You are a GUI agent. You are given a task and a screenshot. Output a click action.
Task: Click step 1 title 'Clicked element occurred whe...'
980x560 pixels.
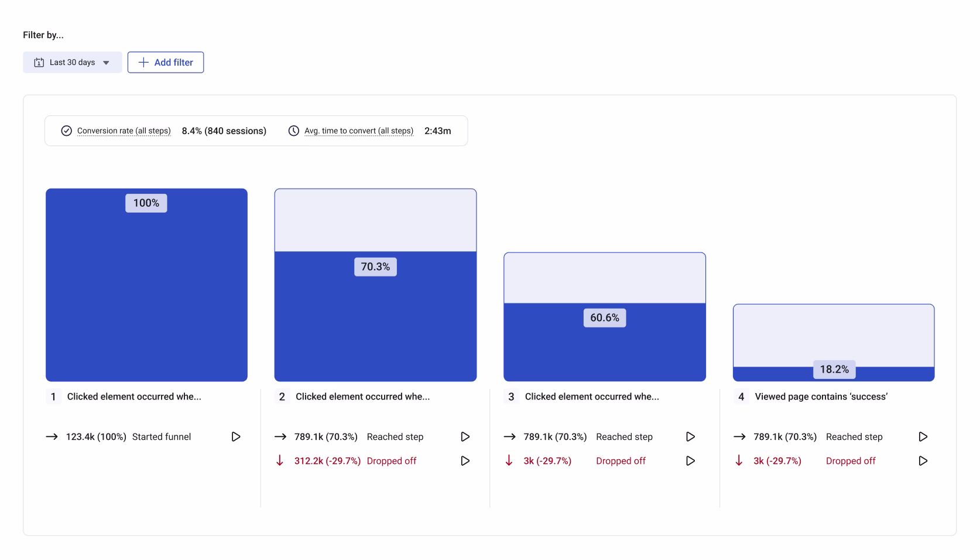coord(134,397)
